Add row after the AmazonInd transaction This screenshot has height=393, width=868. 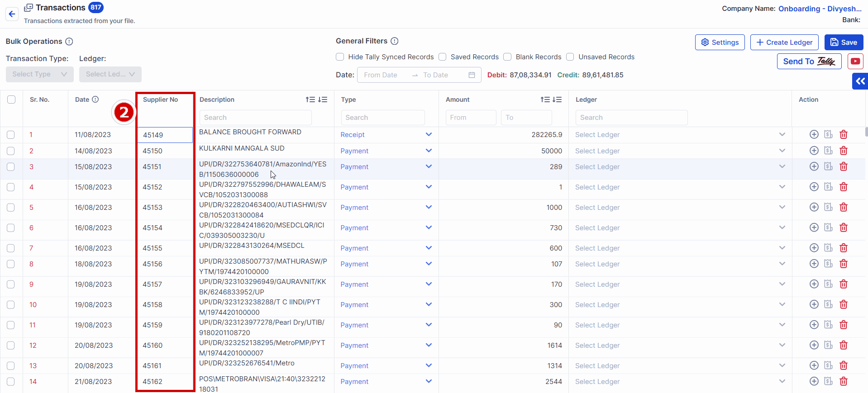(814, 166)
